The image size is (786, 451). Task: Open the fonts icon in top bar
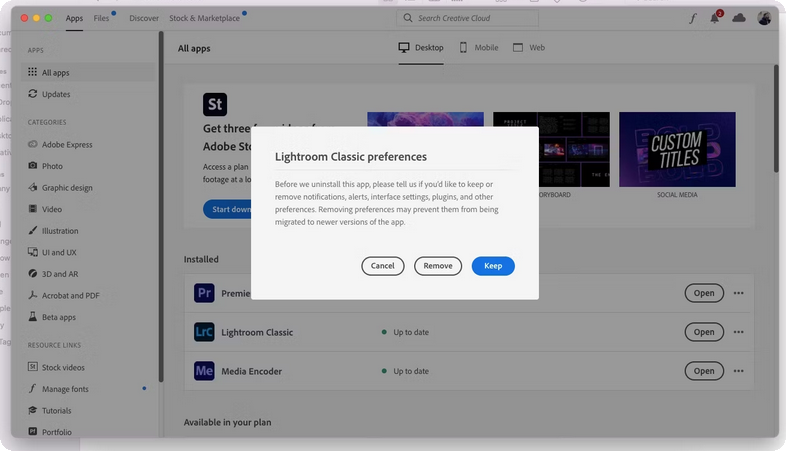pyautogui.click(x=693, y=18)
